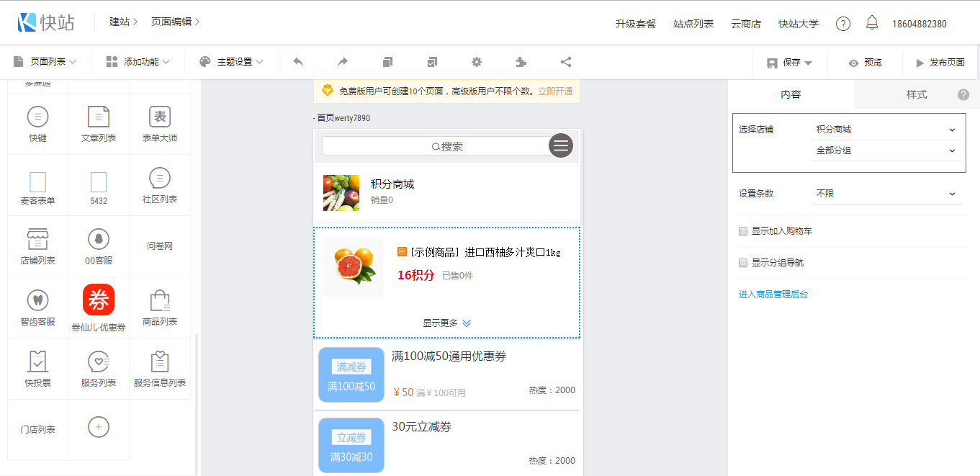
Task: Click the plus icon to add more widgets
Action: tap(99, 427)
